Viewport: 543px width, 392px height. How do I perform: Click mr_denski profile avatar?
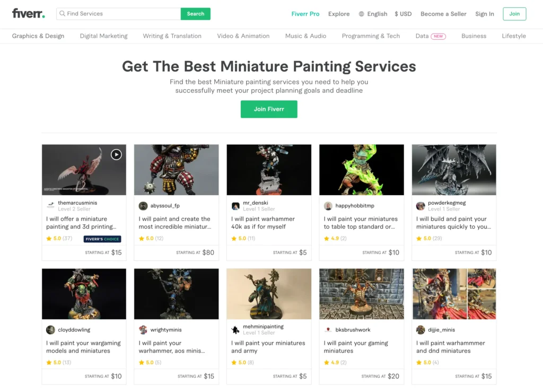(x=235, y=206)
